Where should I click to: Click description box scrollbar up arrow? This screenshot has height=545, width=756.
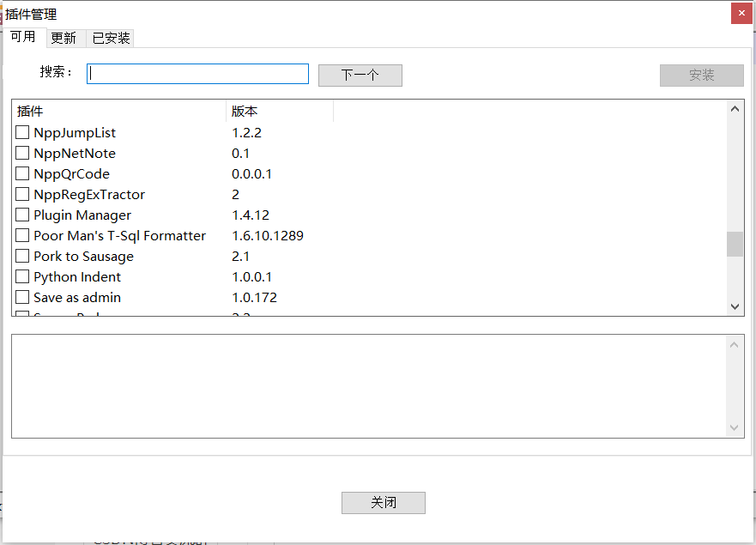tap(735, 344)
